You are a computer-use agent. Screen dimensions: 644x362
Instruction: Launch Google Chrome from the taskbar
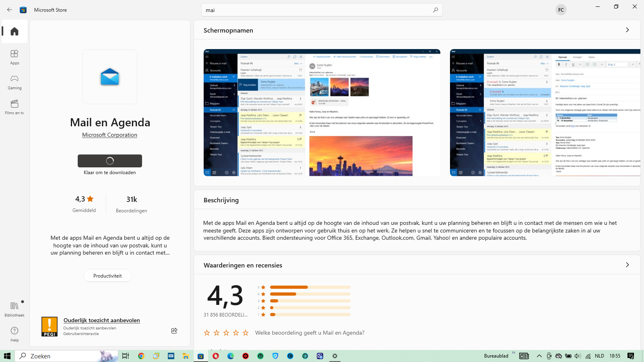click(x=141, y=356)
